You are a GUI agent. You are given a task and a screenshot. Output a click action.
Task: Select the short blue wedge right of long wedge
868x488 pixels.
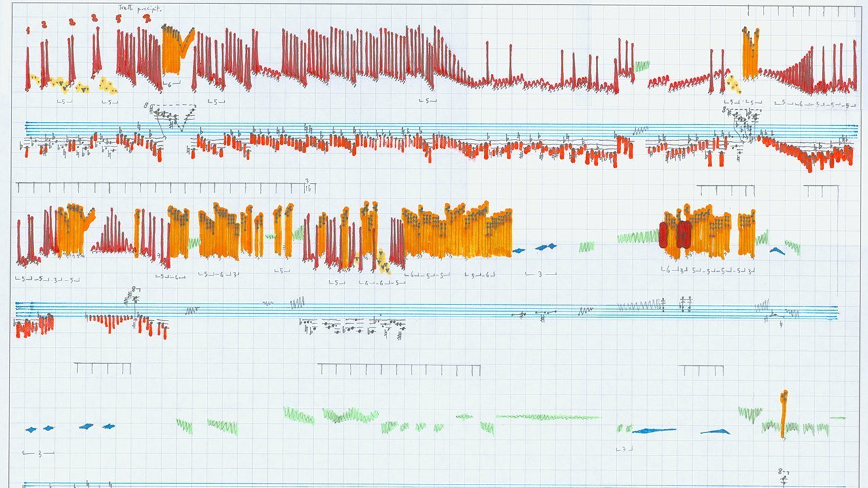(x=716, y=431)
